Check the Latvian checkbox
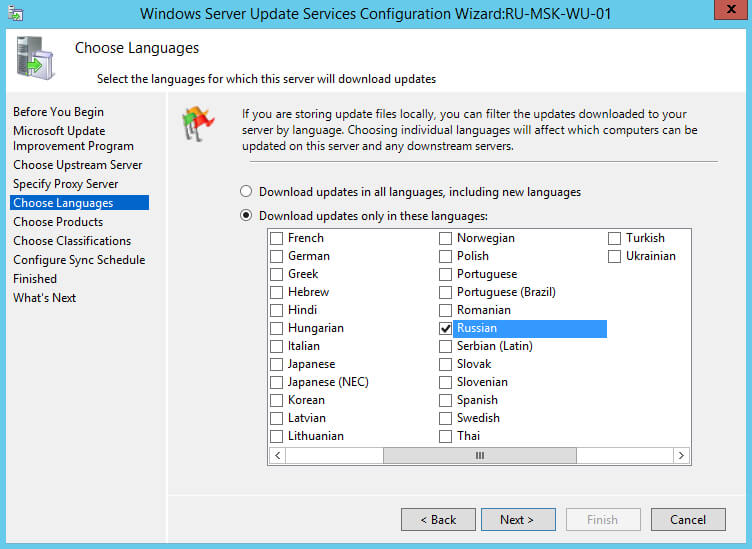 (277, 418)
